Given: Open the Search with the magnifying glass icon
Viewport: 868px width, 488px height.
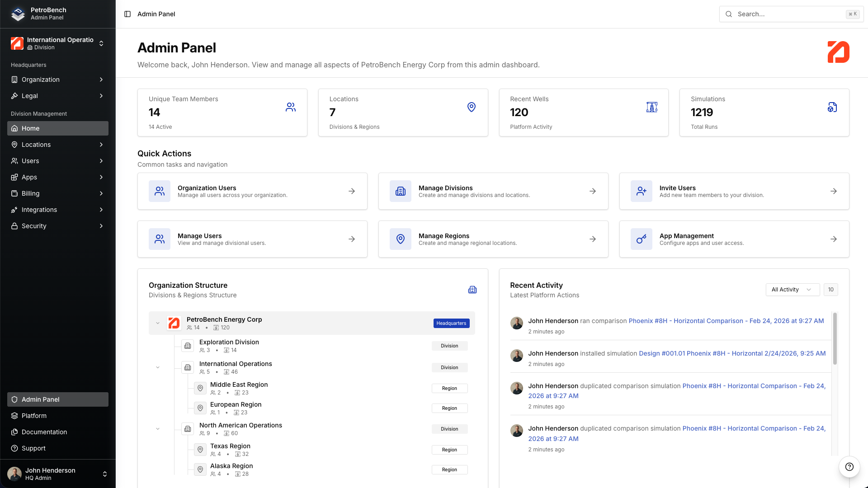Looking at the screenshot, I should [x=728, y=14].
